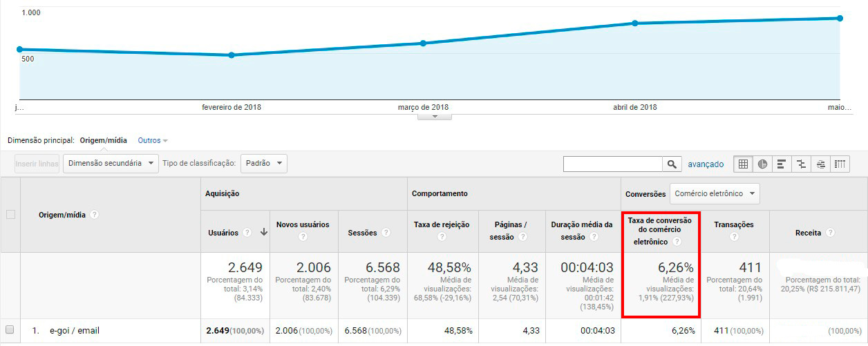Tick the select-all checkbox in table header
Viewport: 868px width, 346px height.
click(10, 215)
